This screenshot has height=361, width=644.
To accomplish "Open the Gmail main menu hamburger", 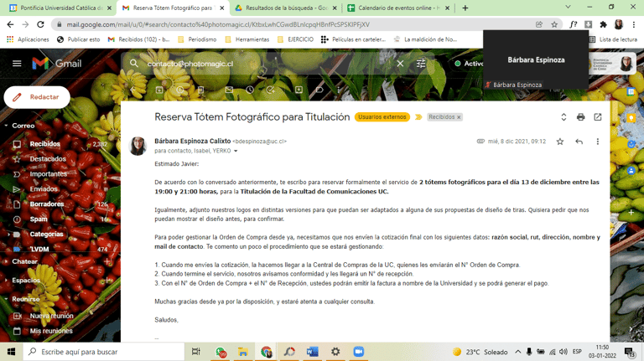I will pyautogui.click(x=17, y=64).
